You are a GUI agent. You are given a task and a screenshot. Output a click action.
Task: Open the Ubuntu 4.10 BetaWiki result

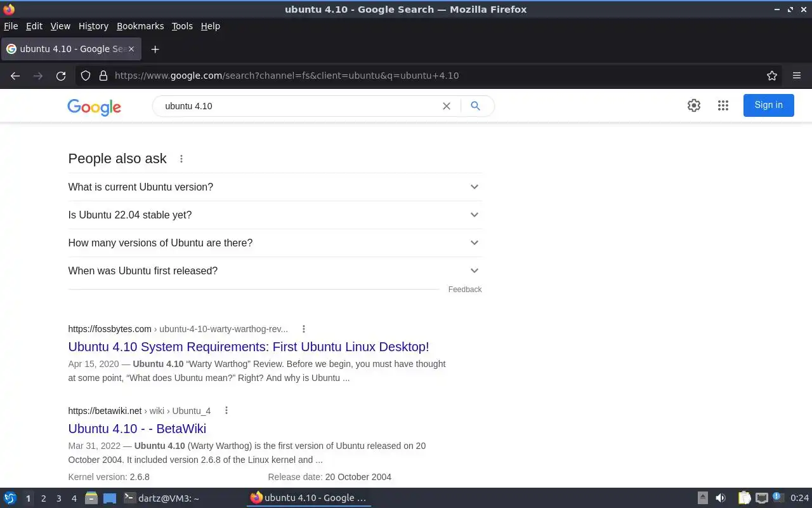click(137, 429)
